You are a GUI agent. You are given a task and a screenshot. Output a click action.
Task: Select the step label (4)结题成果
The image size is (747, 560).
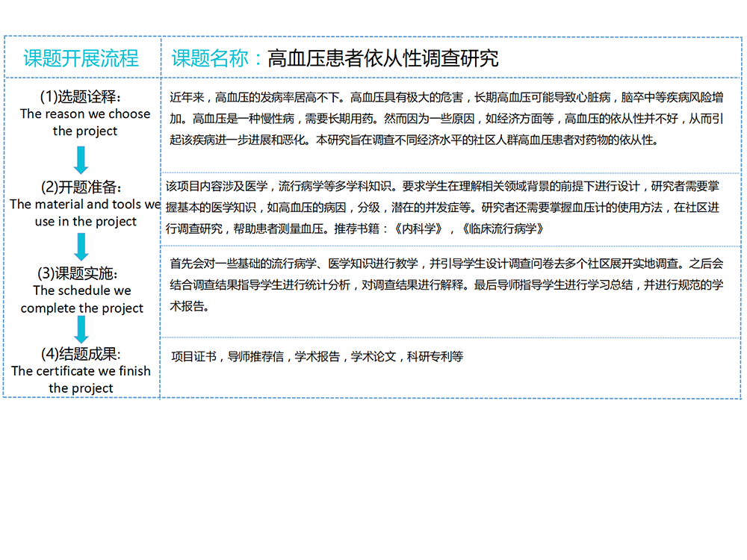[x=81, y=354]
